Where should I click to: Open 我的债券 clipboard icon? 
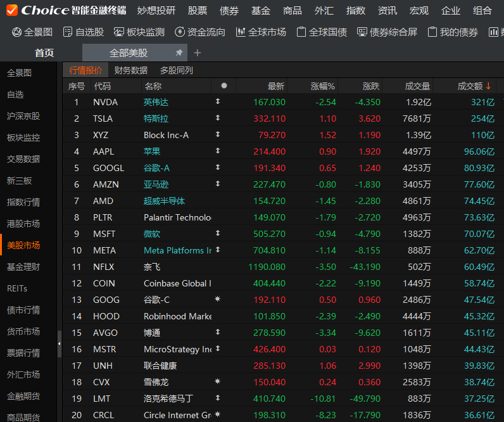(x=432, y=32)
